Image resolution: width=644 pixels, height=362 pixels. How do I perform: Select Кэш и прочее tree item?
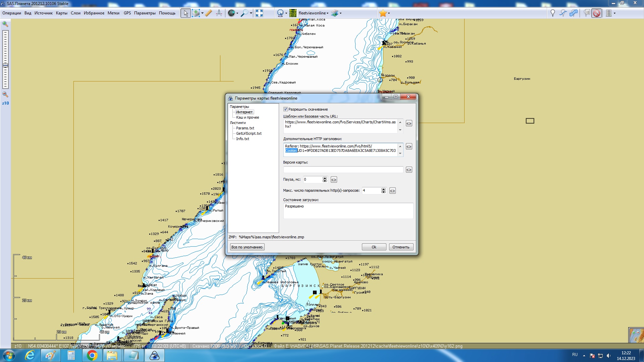click(x=247, y=117)
